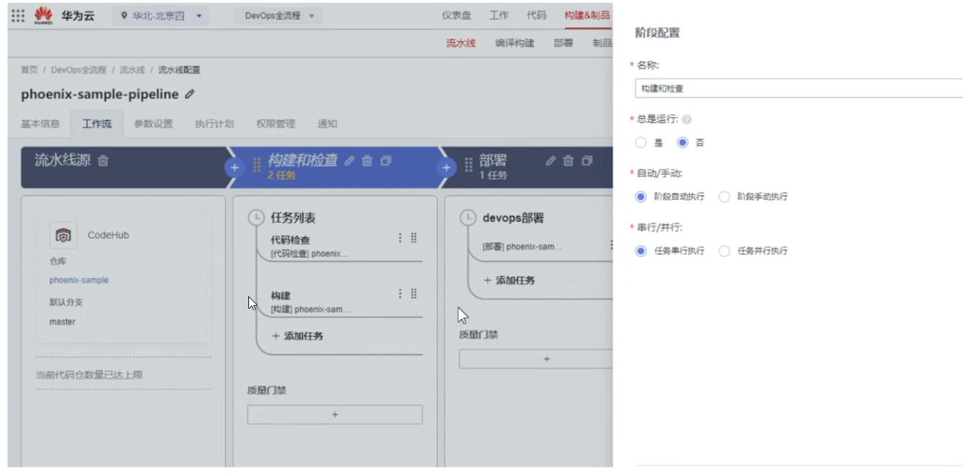Image resolution: width=980 pixels, height=475 pixels.
Task: Click clock icon beside 任务列表
Action: (x=256, y=217)
